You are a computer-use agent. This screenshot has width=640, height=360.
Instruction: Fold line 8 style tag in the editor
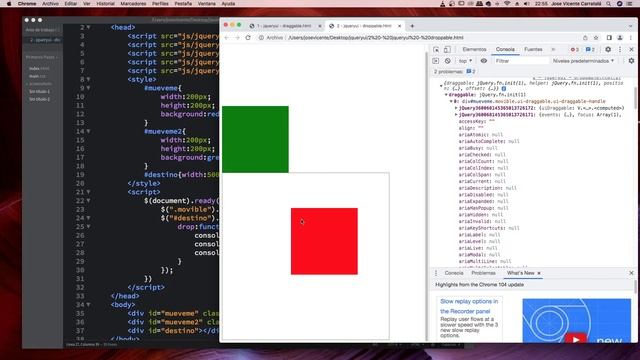(88, 80)
